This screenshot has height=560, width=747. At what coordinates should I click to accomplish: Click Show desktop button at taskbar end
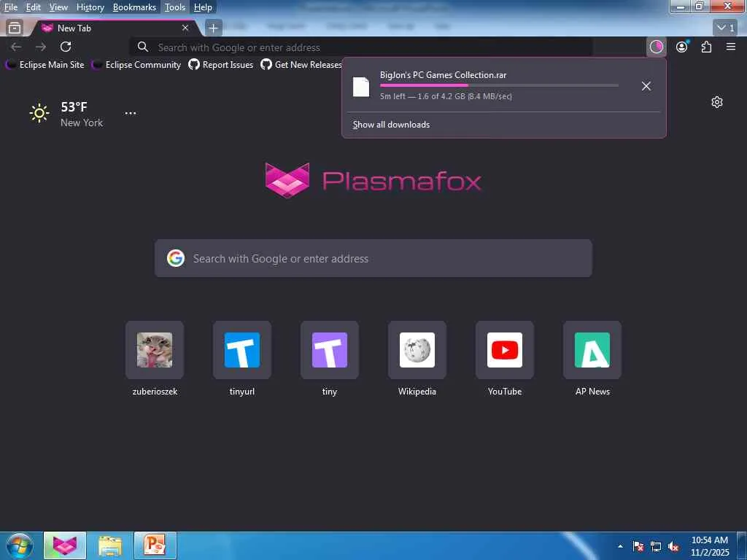pyautogui.click(x=742, y=545)
